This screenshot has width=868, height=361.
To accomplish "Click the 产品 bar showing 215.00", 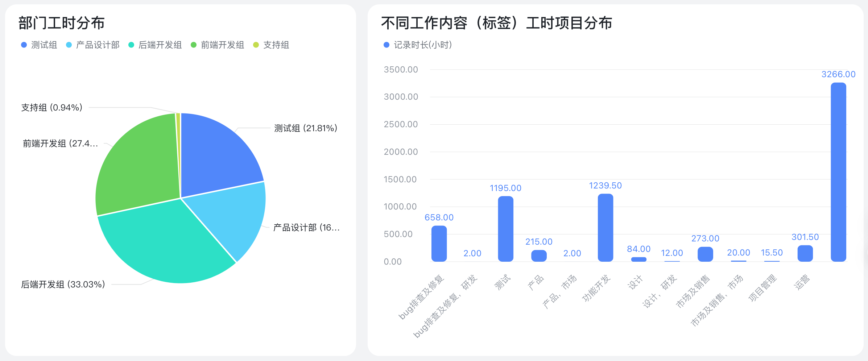I will (539, 256).
